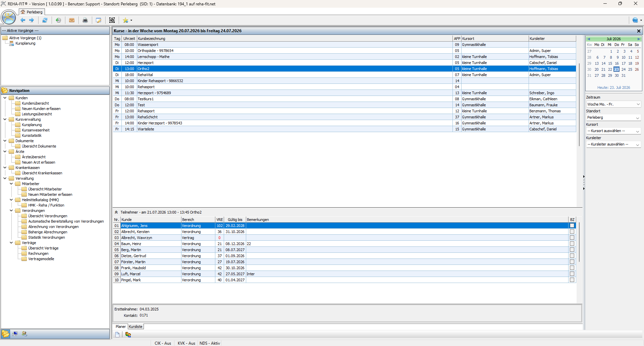The height and width of the screenshot is (346, 644).
Task: Tick the BZ checkbox for Dietze, Gertrud
Action: (572, 256)
